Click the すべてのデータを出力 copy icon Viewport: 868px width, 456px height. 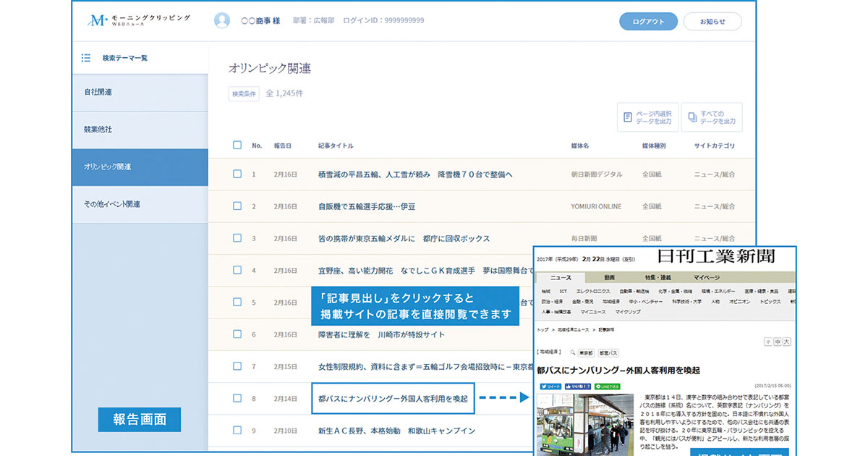pyautogui.click(x=693, y=117)
